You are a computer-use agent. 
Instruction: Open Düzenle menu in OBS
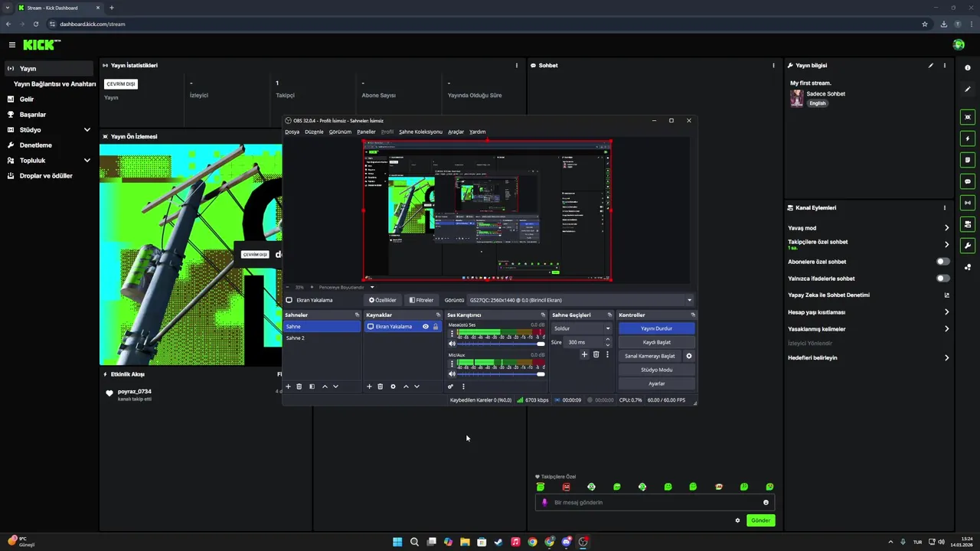314,132
